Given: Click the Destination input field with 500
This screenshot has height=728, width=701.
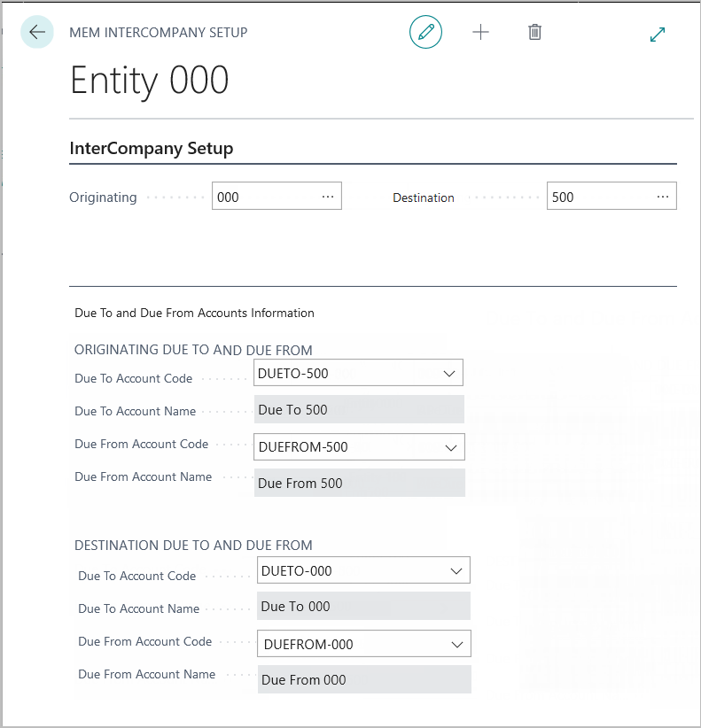Looking at the screenshot, I should coord(598,197).
